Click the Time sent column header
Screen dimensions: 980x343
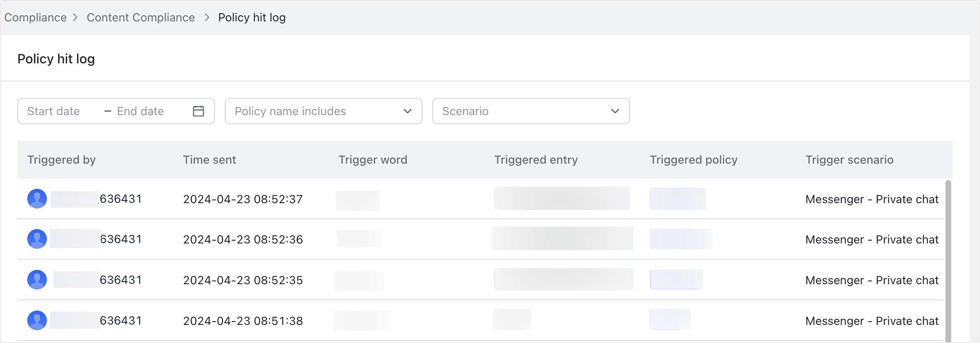pyautogui.click(x=210, y=160)
